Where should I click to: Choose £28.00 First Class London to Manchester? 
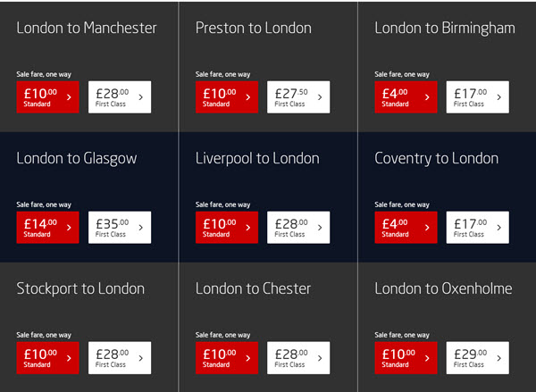coord(120,97)
